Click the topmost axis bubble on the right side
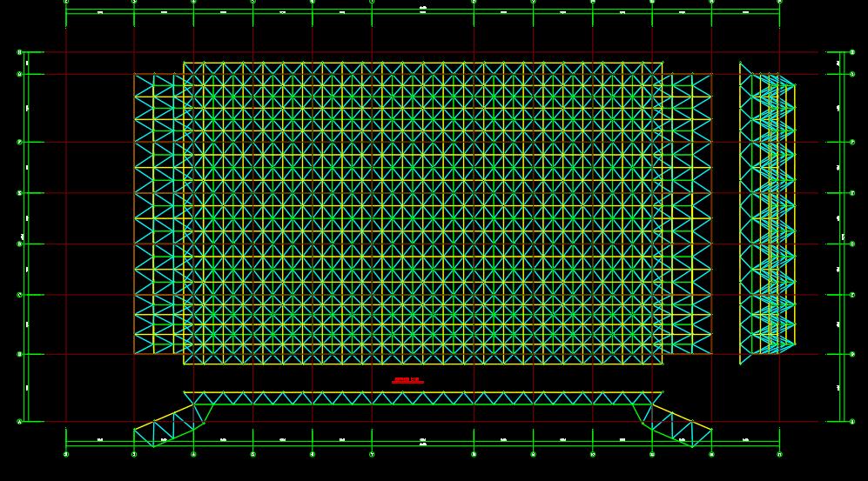The image size is (868, 481). click(851, 52)
